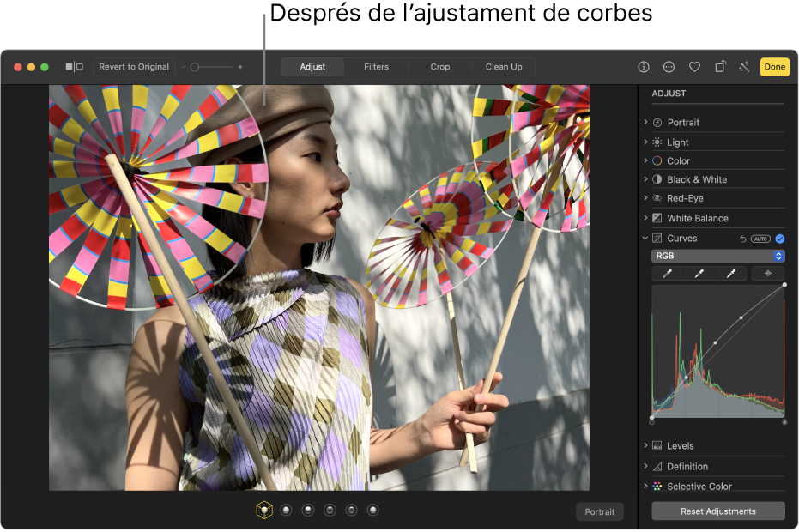Click the white point handle below histogram
Screen dimensions: 799x532
pyautogui.click(x=784, y=421)
